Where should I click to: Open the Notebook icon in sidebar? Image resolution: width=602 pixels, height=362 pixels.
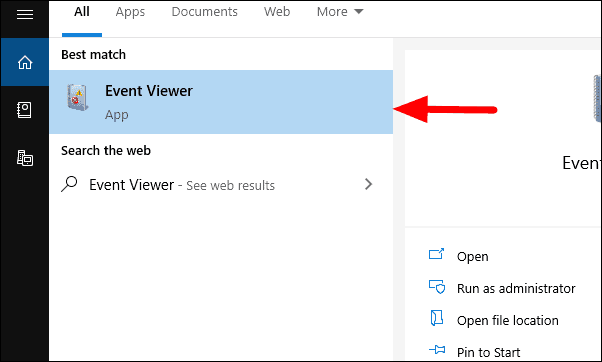(25, 110)
